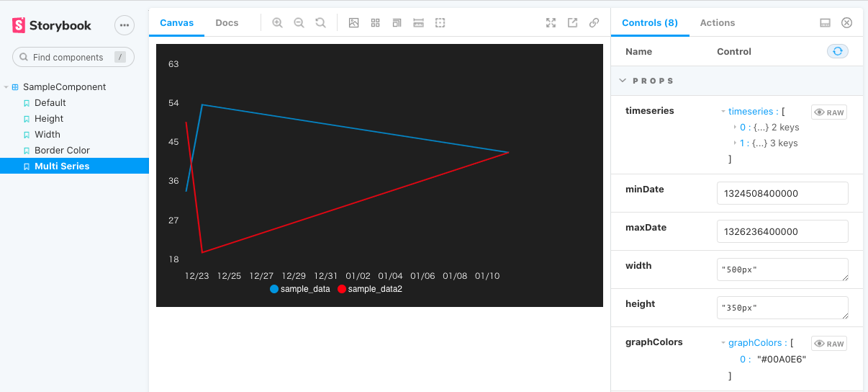
Task: Open canvas in a new tab
Action: 572,22
